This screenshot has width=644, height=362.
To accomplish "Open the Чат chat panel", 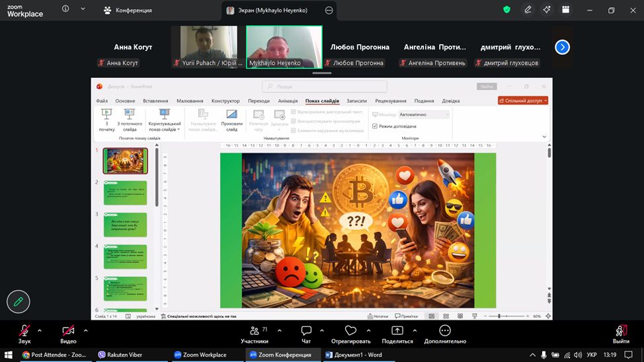I will tap(306, 330).
